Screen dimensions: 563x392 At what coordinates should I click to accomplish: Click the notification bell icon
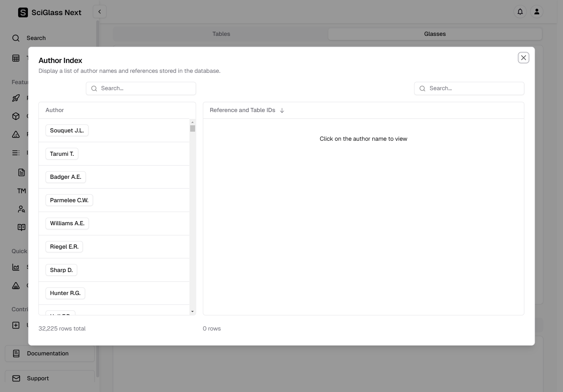pyautogui.click(x=520, y=12)
